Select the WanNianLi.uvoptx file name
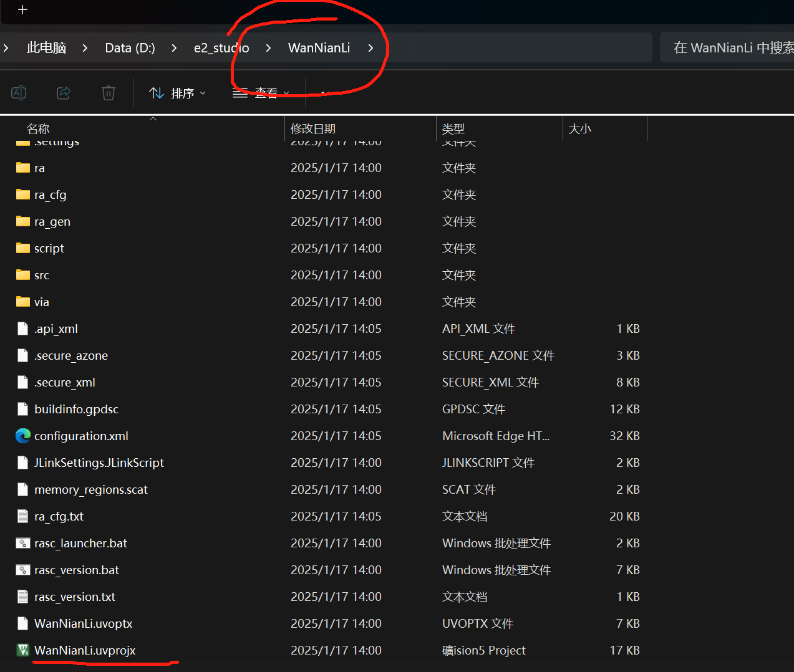This screenshot has width=794, height=672. [84, 623]
